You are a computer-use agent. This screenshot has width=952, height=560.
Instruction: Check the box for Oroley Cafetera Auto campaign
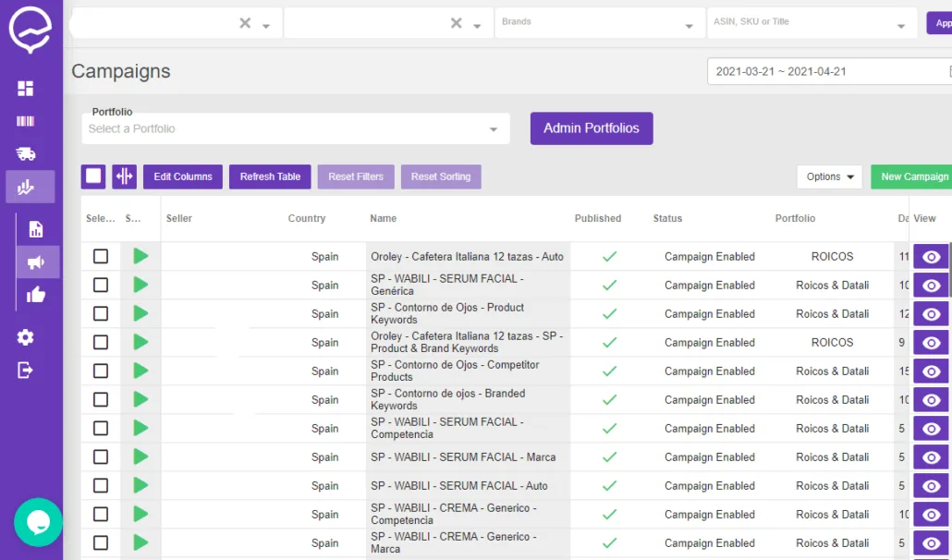(101, 256)
